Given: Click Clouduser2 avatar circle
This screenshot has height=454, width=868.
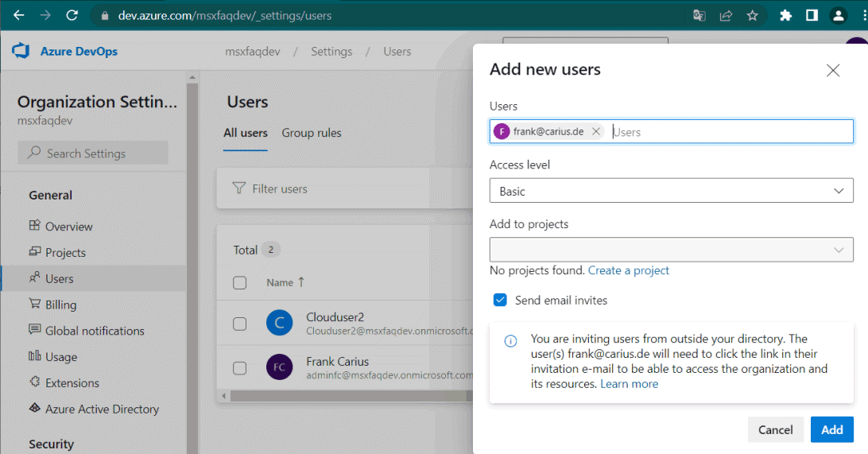Looking at the screenshot, I should (280, 323).
